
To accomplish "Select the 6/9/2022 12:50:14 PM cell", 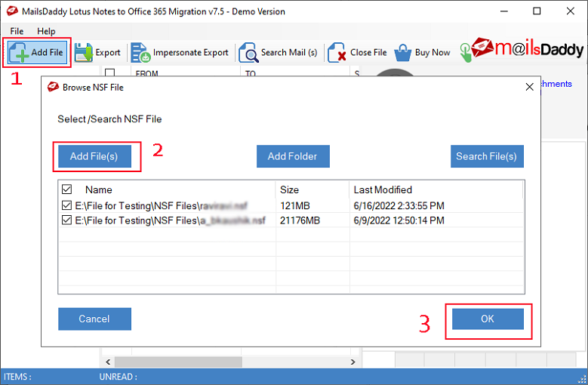I will click(399, 220).
